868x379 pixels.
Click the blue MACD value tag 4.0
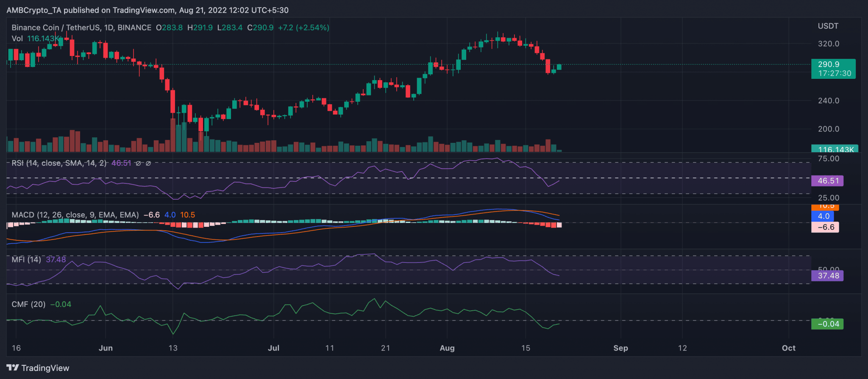coord(823,216)
